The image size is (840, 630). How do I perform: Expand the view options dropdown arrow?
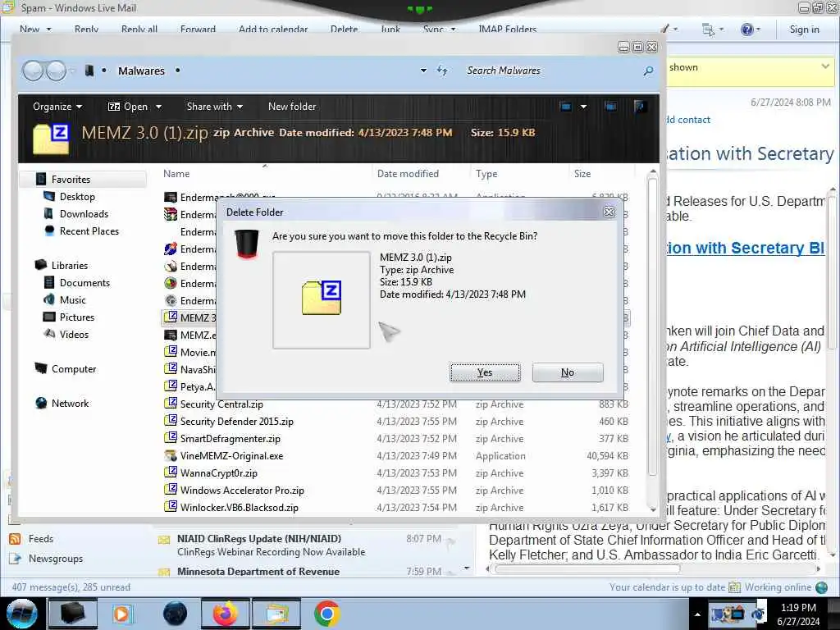pyautogui.click(x=583, y=107)
